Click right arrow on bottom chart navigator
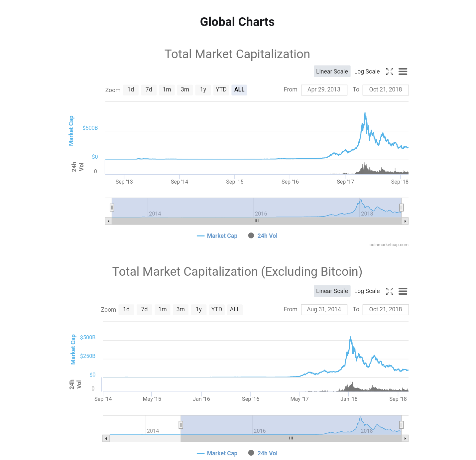This screenshot has width=476, height=460. [x=405, y=438]
